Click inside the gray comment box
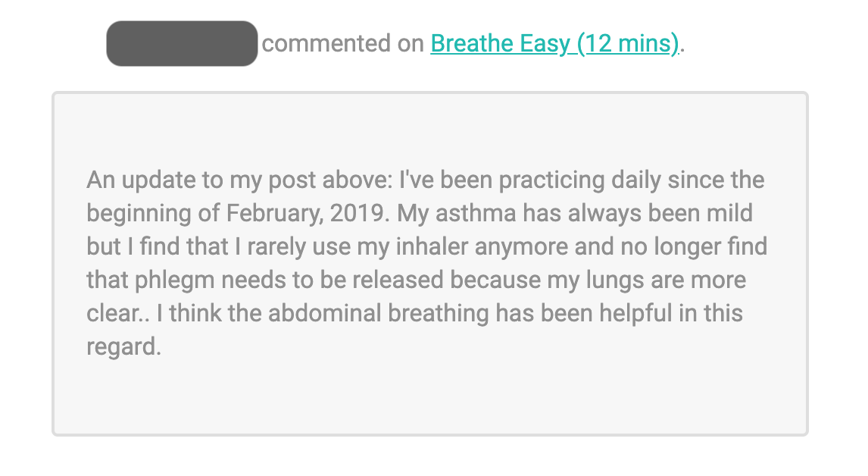The image size is (868, 476). click(430, 264)
